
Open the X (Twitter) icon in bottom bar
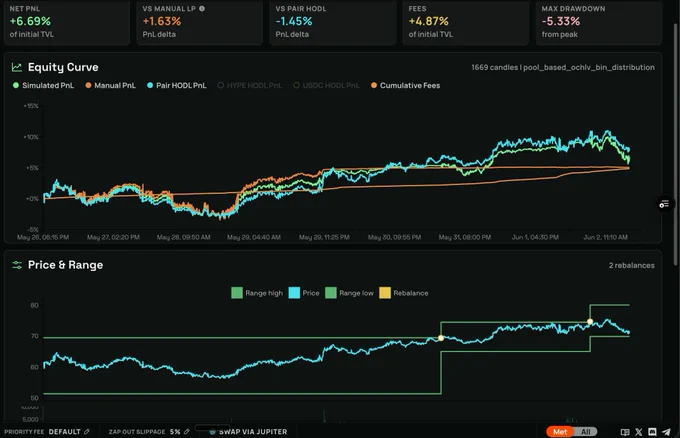pyautogui.click(x=639, y=432)
